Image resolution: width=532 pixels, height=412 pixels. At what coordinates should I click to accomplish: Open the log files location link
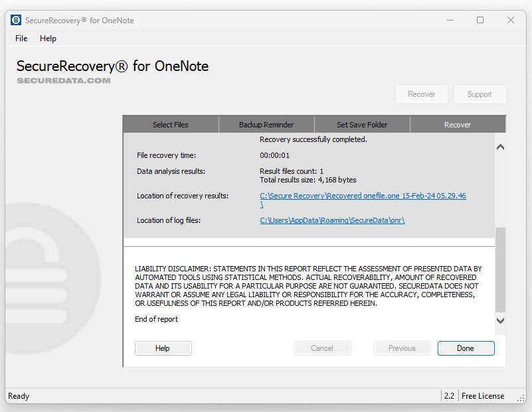(x=332, y=220)
